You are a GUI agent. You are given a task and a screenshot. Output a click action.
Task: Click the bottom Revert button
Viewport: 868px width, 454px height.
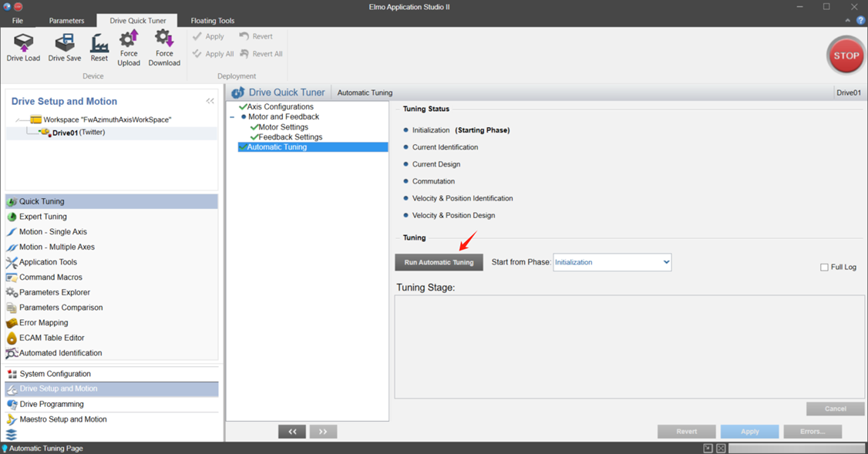686,432
